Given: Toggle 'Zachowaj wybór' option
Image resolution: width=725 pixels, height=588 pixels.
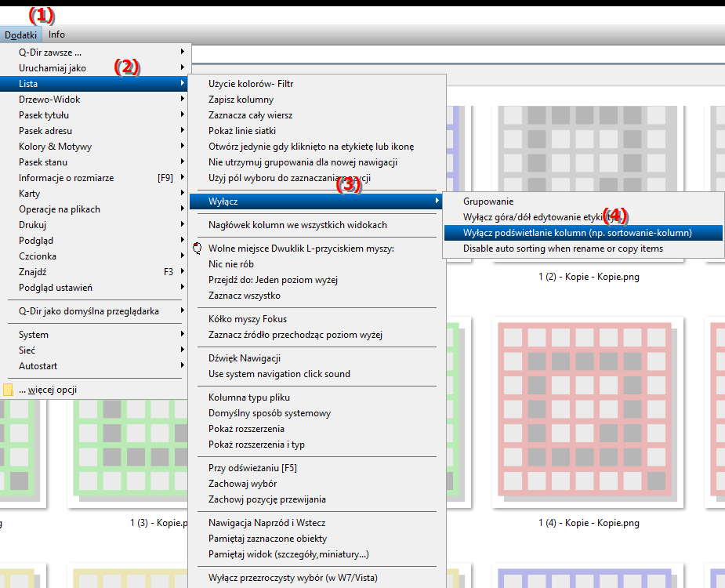Looking at the screenshot, I should click(317, 484).
